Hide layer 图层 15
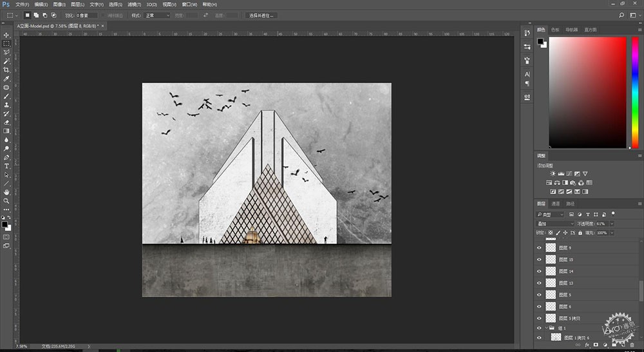Viewport: 644px width, 352px height. pos(539,259)
